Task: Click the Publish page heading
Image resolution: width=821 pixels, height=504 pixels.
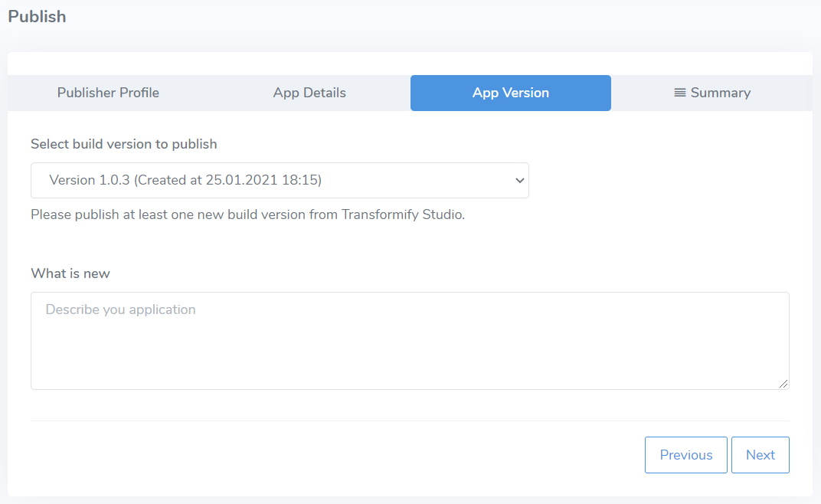Action: (x=38, y=17)
